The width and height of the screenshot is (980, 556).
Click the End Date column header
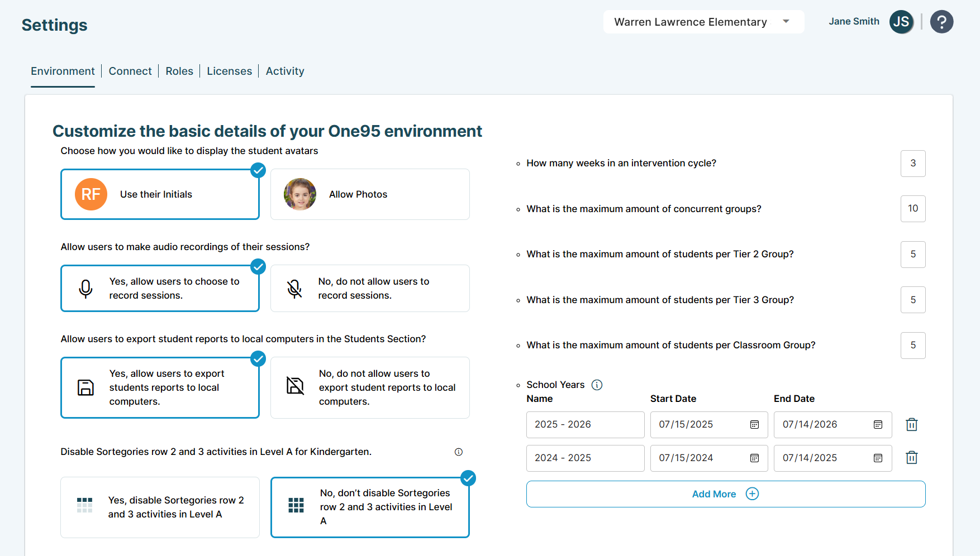pyautogui.click(x=794, y=399)
